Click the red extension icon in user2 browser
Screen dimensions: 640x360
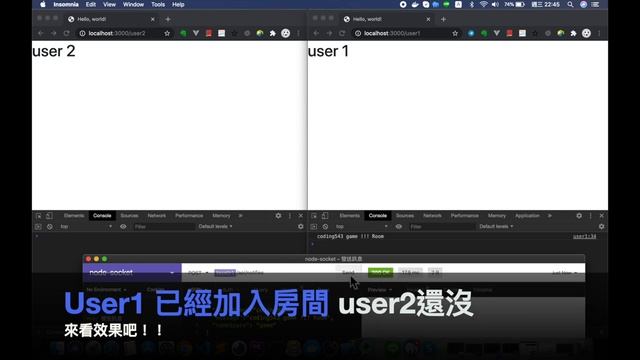[x=209, y=33]
